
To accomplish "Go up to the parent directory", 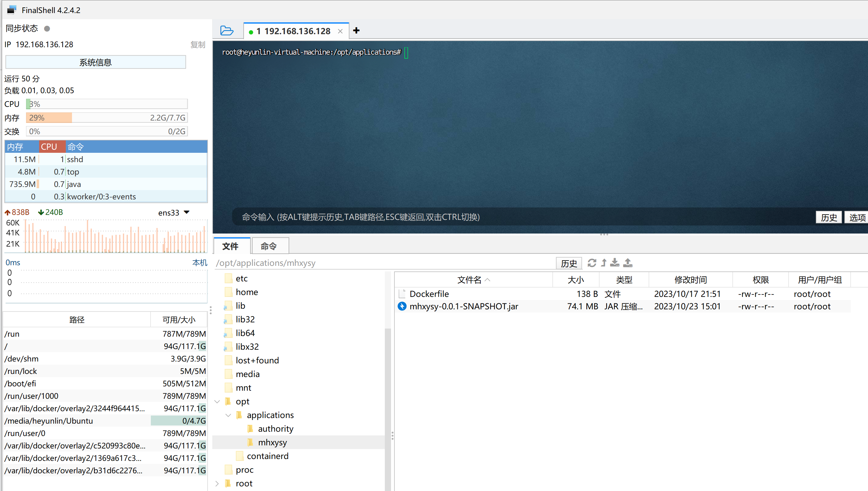I will pyautogui.click(x=604, y=263).
